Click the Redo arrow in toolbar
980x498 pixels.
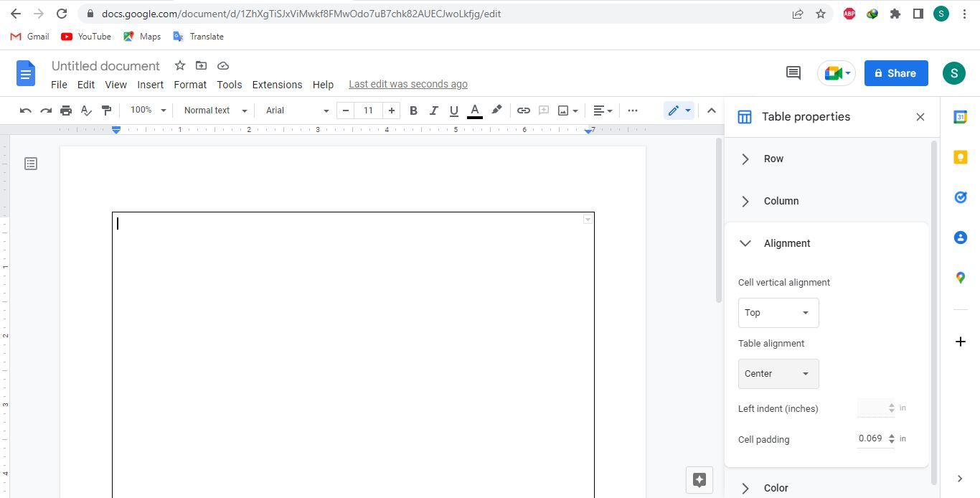pos(46,111)
